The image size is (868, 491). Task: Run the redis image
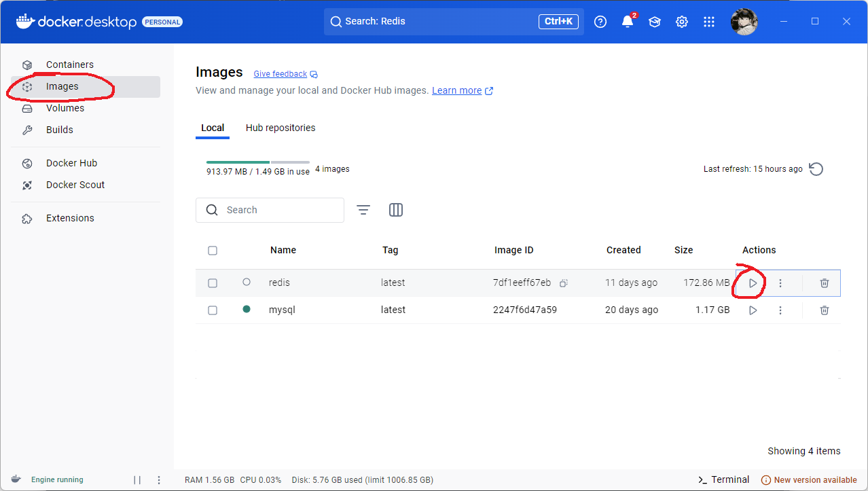click(753, 283)
